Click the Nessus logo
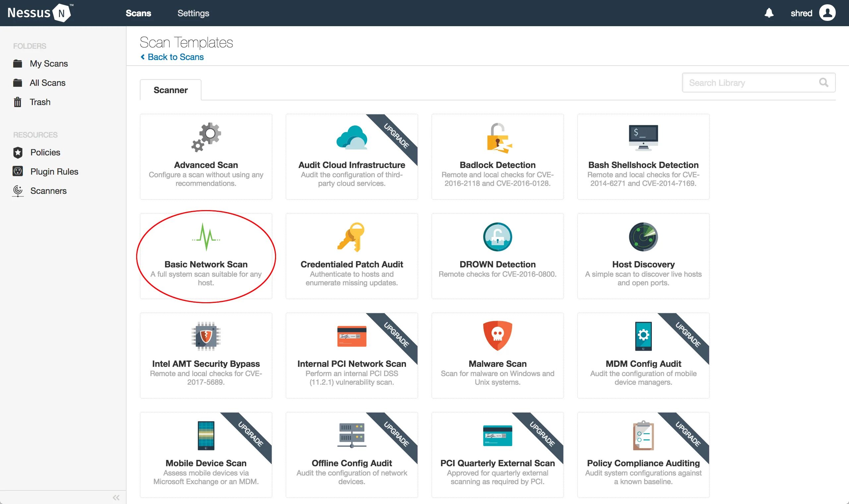Screen dimensions: 849x504 click(x=39, y=13)
